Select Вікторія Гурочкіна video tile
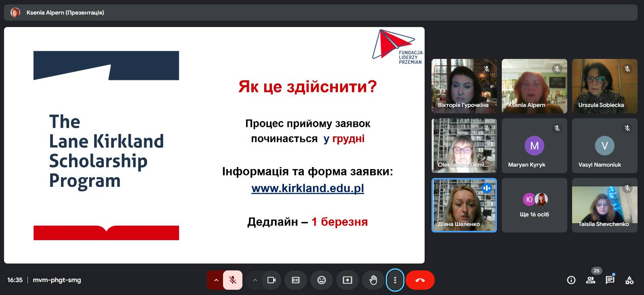Image resolution: width=644 pixels, height=295 pixels. [464, 86]
